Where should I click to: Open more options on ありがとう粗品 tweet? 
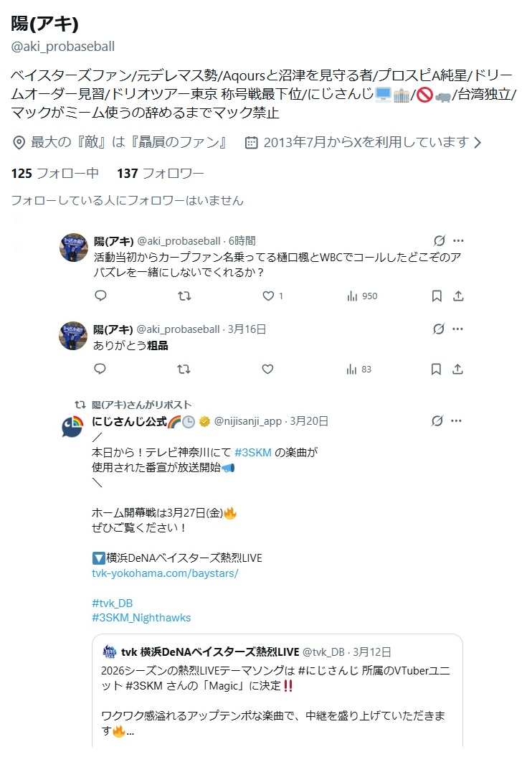458,329
